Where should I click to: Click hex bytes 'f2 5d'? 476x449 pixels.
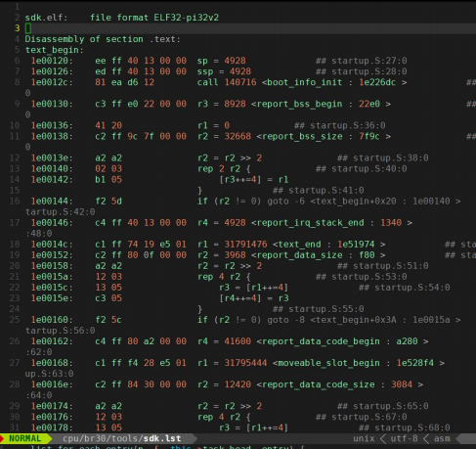click(108, 201)
